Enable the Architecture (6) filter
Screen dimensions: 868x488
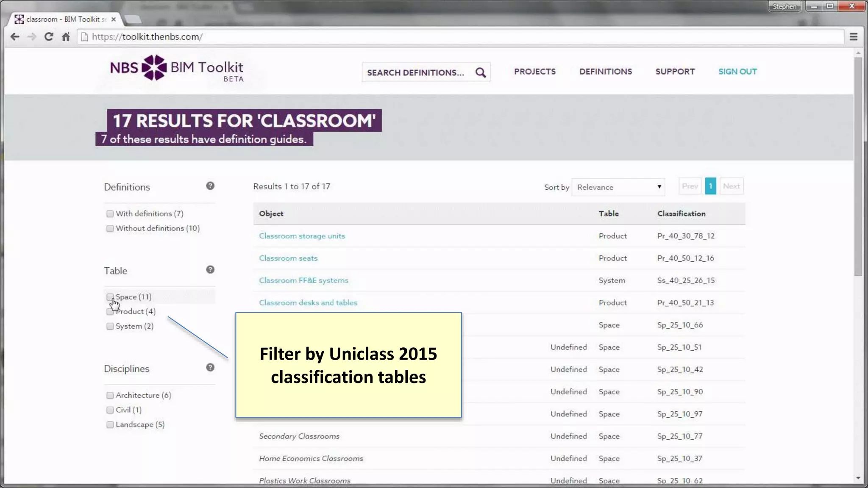click(110, 395)
